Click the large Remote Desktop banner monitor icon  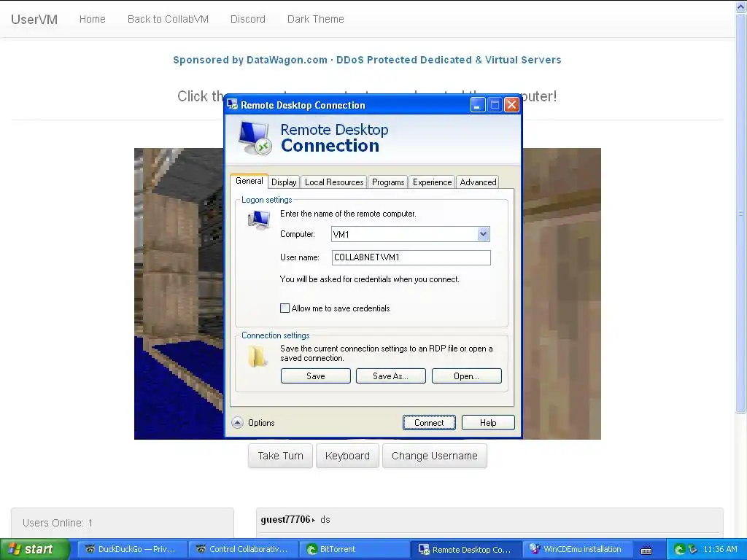coord(255,138)
